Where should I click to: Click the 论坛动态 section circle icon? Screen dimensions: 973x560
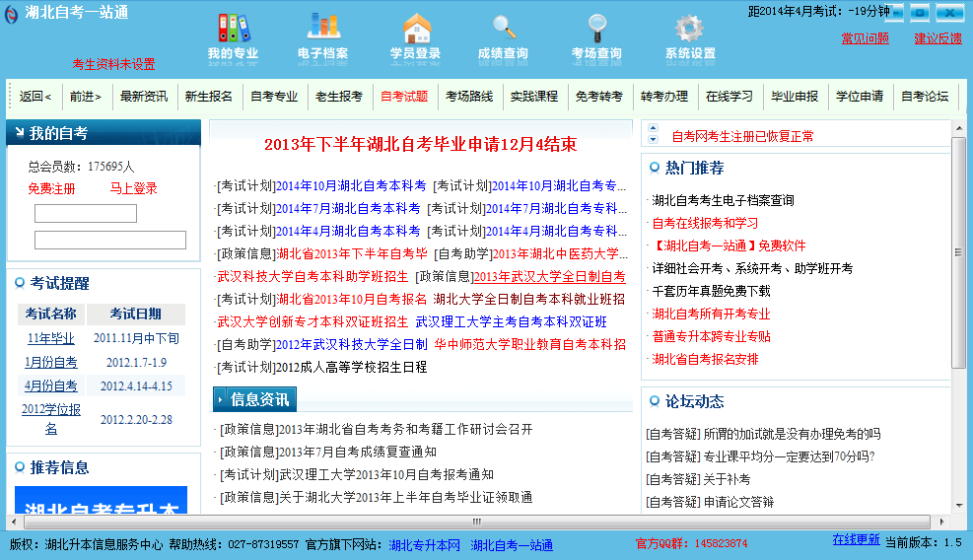coord(654,401)
